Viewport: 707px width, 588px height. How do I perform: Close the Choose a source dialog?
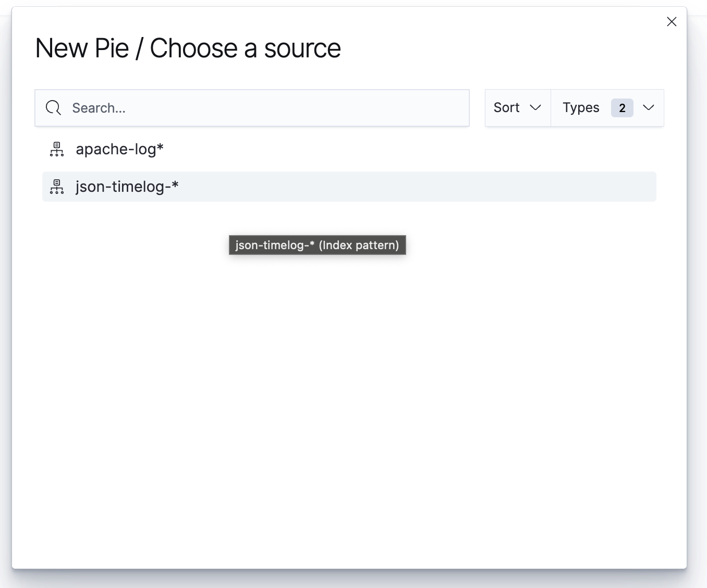(672, 22)
